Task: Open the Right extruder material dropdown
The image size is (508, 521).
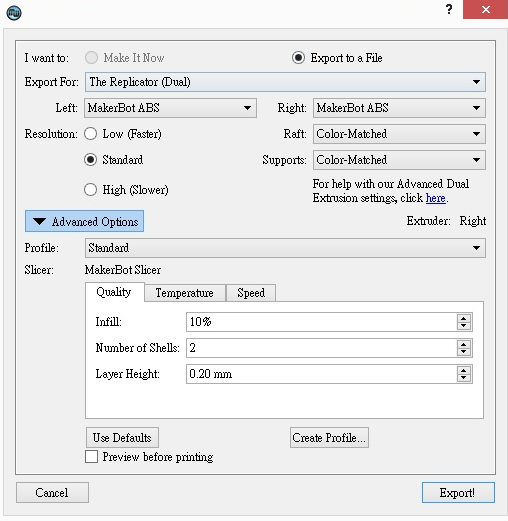Action: point(399,108)
